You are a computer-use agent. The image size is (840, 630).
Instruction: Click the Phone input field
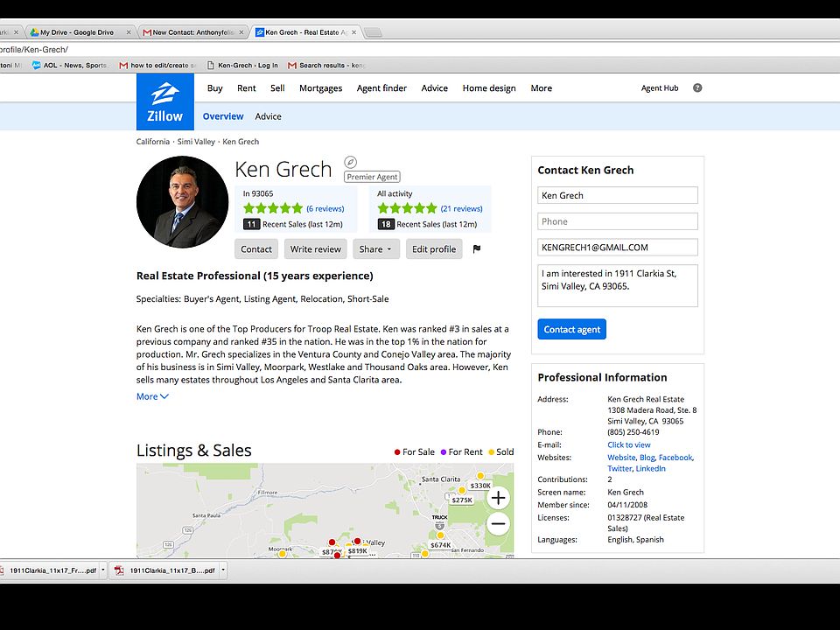coord(618,221)
